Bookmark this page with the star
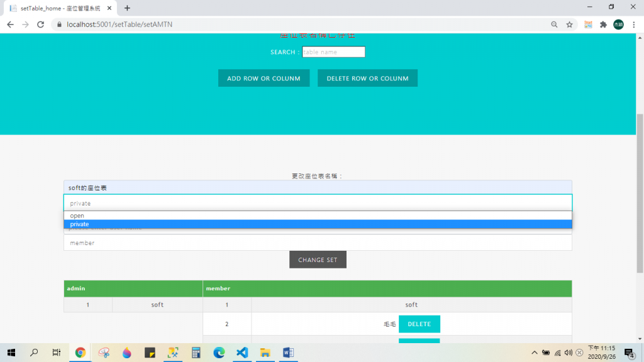Screen dimensions: 644x362 [x=569, y=25]
